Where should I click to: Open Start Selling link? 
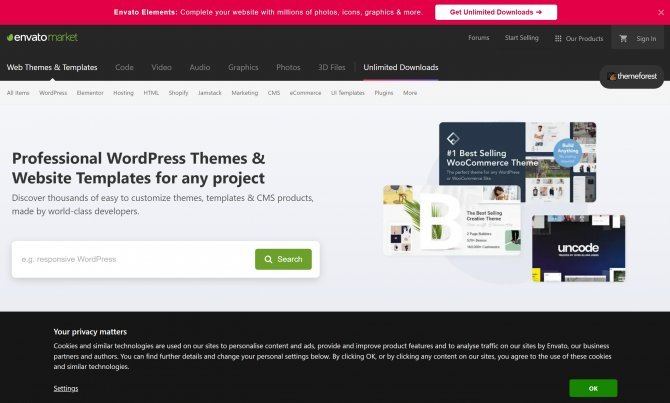coord(521,38)
